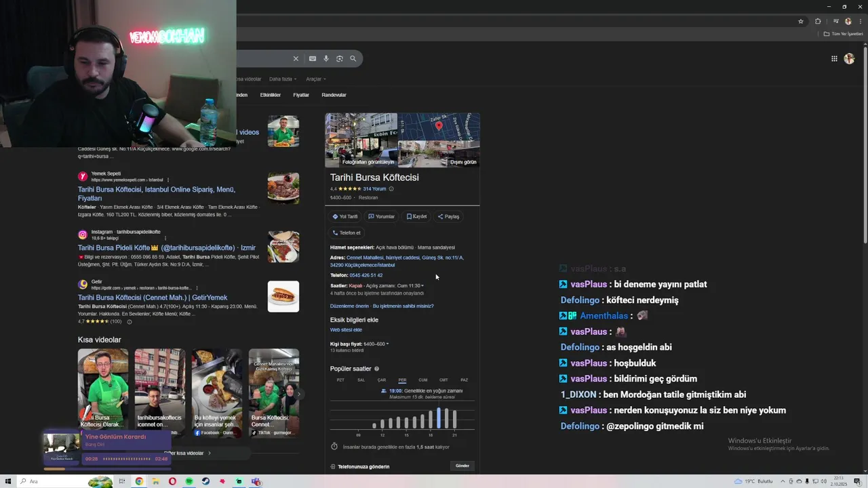Viewport: 868px width, 488px height.
Task: Click the Paylaş share button
Action: point(448,216)
